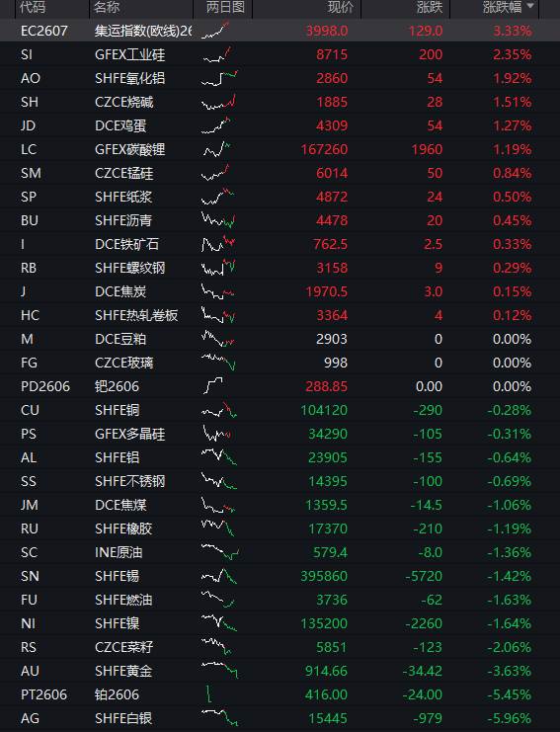Select the CZCE玻璃 row

[x=280, y=363]
